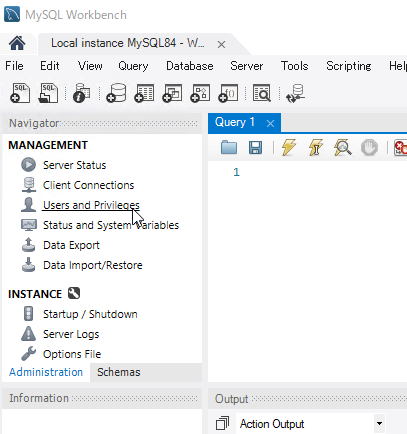Screen dimensions: 407x434
Task: Switch to the Administration tab
Action: coord(46,372)
